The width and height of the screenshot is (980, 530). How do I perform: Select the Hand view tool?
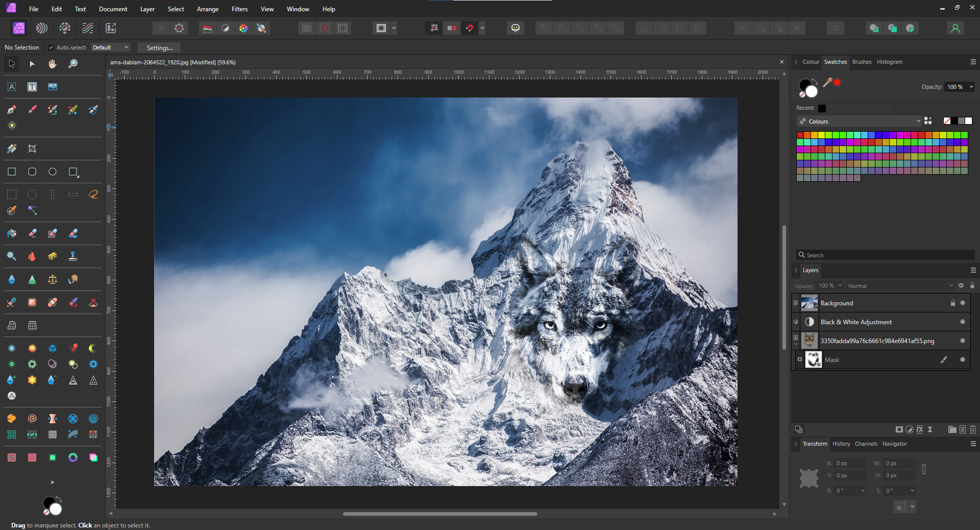pyautogui.click(x=53, y=64)
